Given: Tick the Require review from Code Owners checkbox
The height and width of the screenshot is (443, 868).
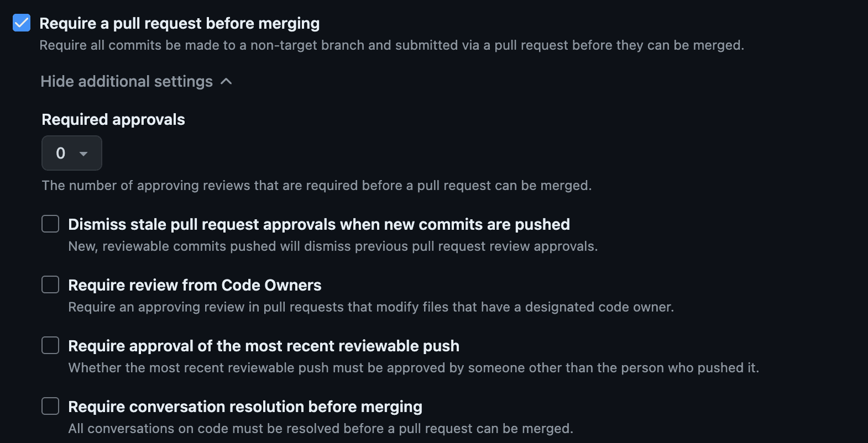Looking at the screenshot, I should (x=50, y=285).
